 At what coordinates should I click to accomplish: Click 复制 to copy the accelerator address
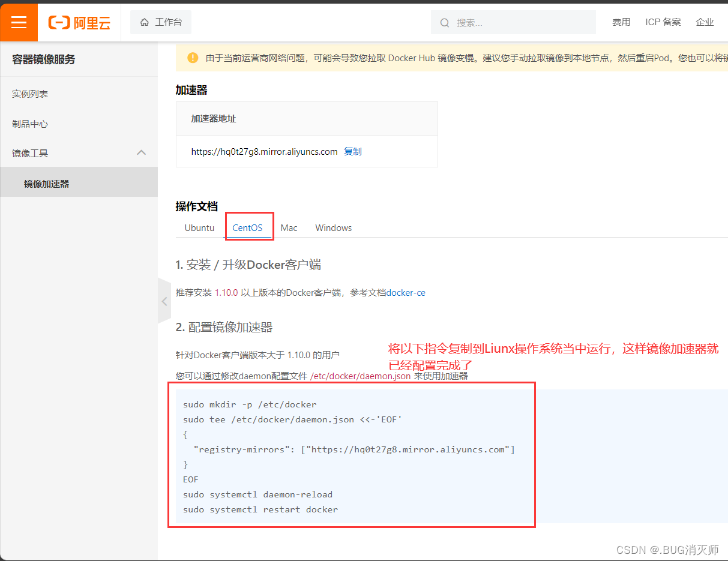tap(353, 151)
